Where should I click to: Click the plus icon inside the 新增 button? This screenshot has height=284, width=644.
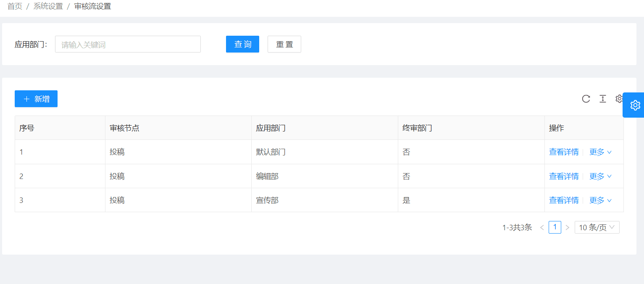tap(26, 99)
